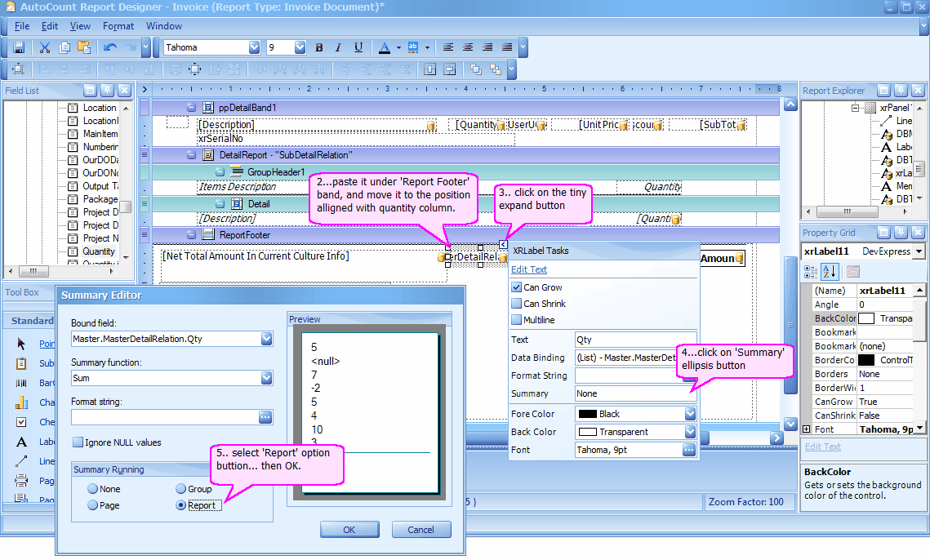Toggle Bold formatting
This screenshot has width=930, height=560.
319,47
